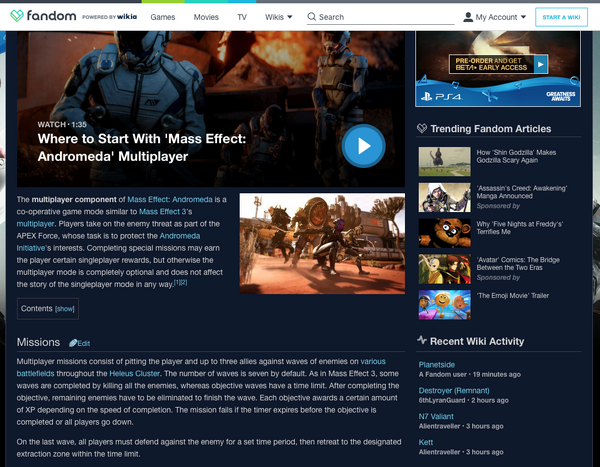Show the Contents table
The width and height of the screenshot is (600, 467).
click(64, 309)
